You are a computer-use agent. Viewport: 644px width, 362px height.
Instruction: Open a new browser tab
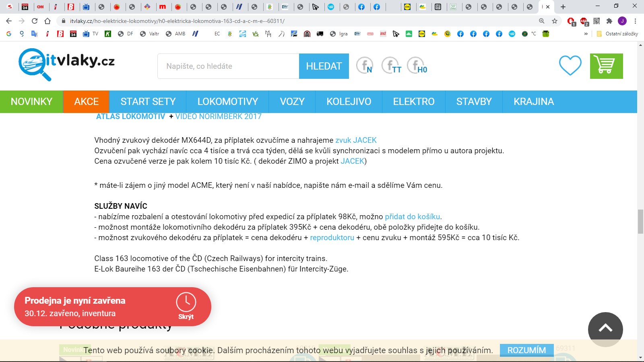pos(563,7)
